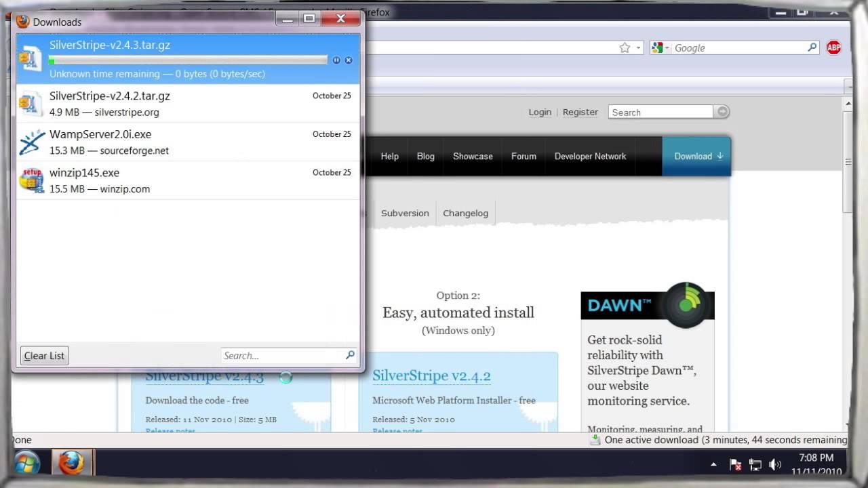Screen dimensions: 868x488
Task: Pause the SilverStripe-v2.4.3 download
Action: (x=336, y=60)
